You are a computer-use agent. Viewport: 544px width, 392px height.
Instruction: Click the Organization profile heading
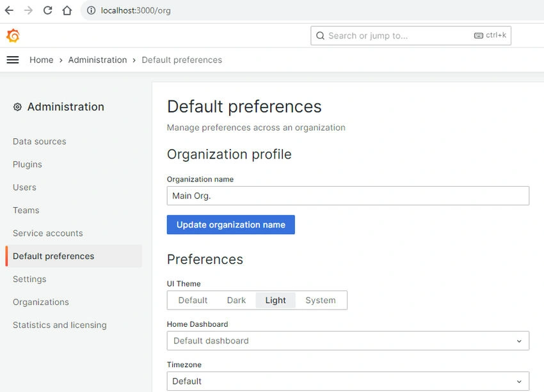[x=229, y=154]
